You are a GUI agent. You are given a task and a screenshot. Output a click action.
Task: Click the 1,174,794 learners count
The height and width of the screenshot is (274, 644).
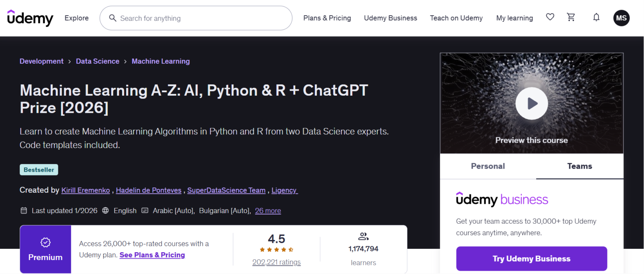click(364, 249)
